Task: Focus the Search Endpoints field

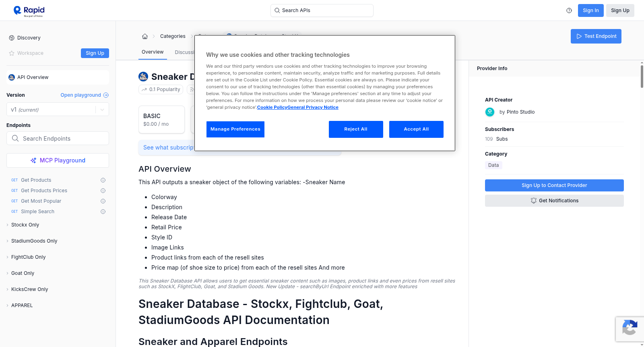Action: click(x=58, y=138)
